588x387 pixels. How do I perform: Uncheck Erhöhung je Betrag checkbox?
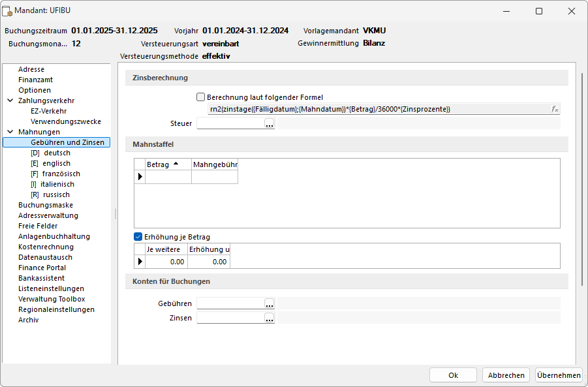tap(138, 237)
